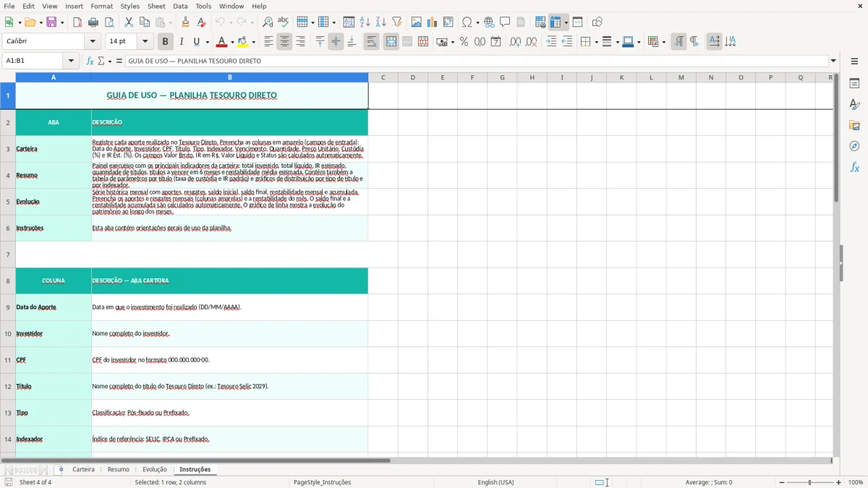
Task: Click the Draw Shapes icon
Action: pyautogui.click(x=597, y=22)
